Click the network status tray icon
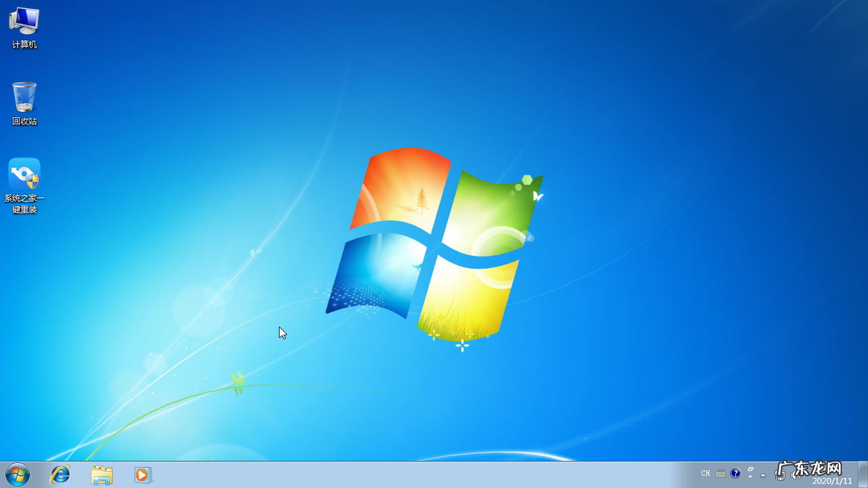This screenshot has width=868, height=488. click(x=780, y=475)
